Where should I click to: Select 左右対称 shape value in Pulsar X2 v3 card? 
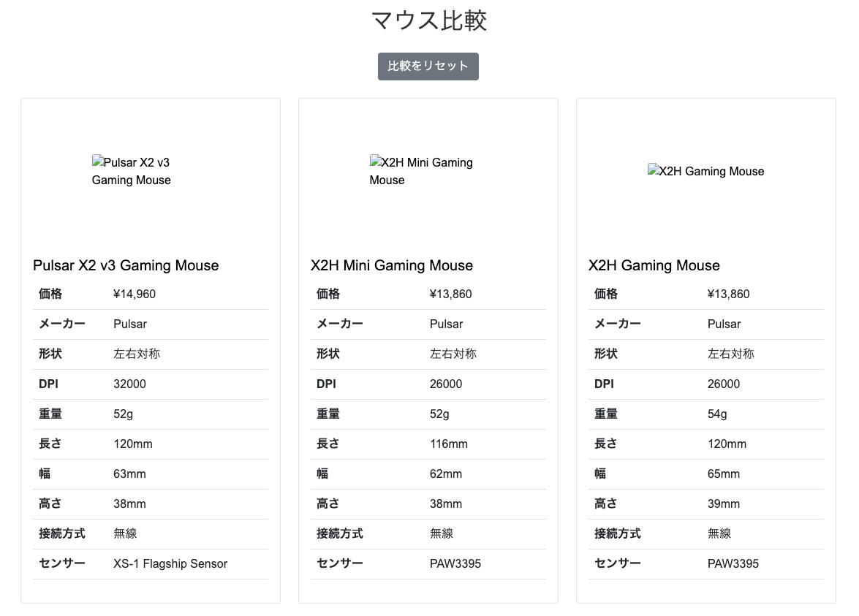(x=137, y=354)
